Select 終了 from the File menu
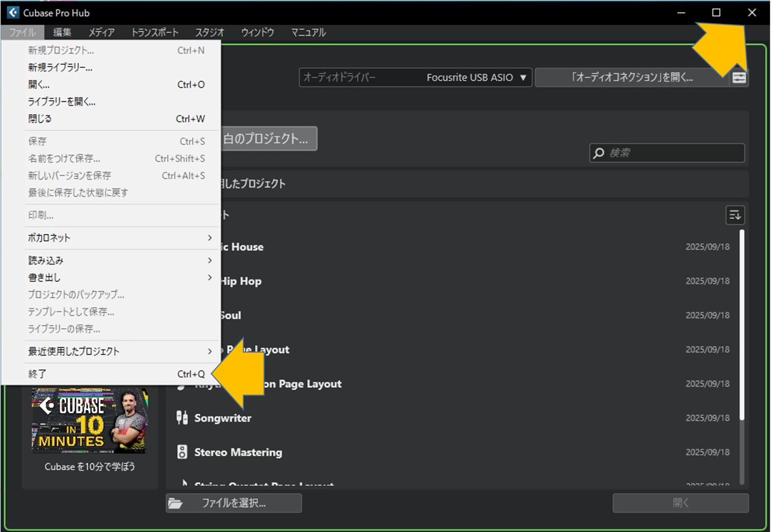Viewport: 771px width, 532px height. pos(37,374)
